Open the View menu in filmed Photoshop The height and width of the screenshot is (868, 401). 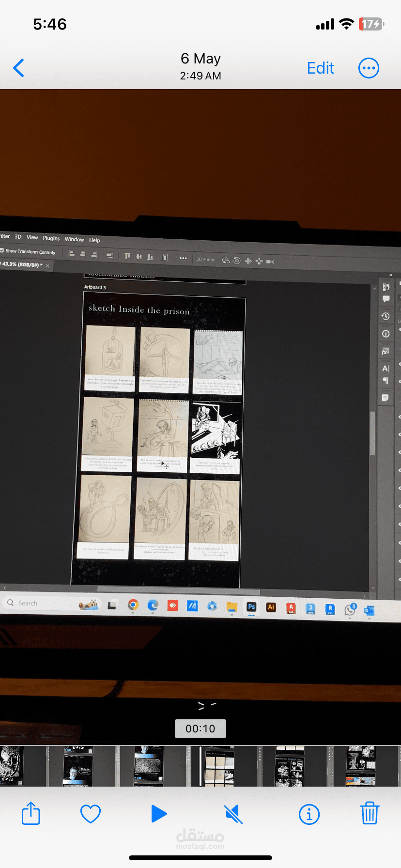pos(32,237)
